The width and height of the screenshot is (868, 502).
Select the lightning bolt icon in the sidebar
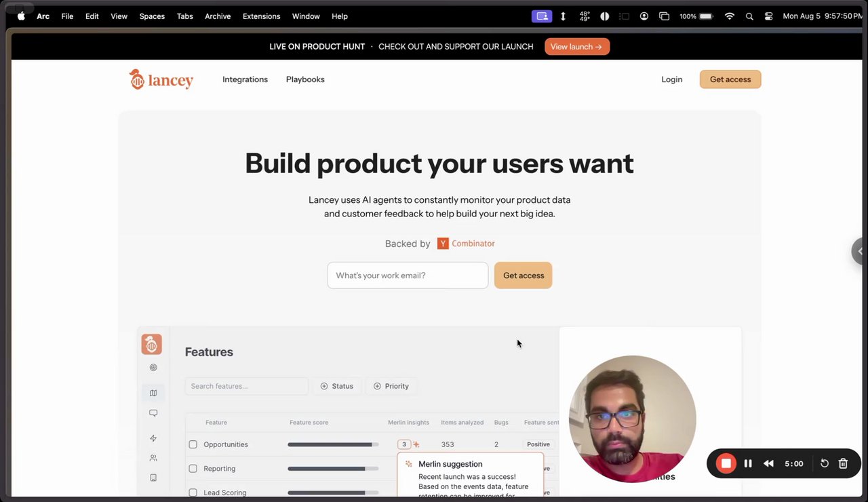click(153, 438)
